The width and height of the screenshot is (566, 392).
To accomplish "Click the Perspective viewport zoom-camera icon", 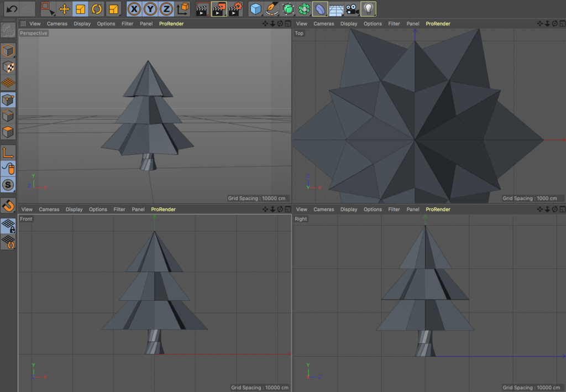I will [272, 23].
